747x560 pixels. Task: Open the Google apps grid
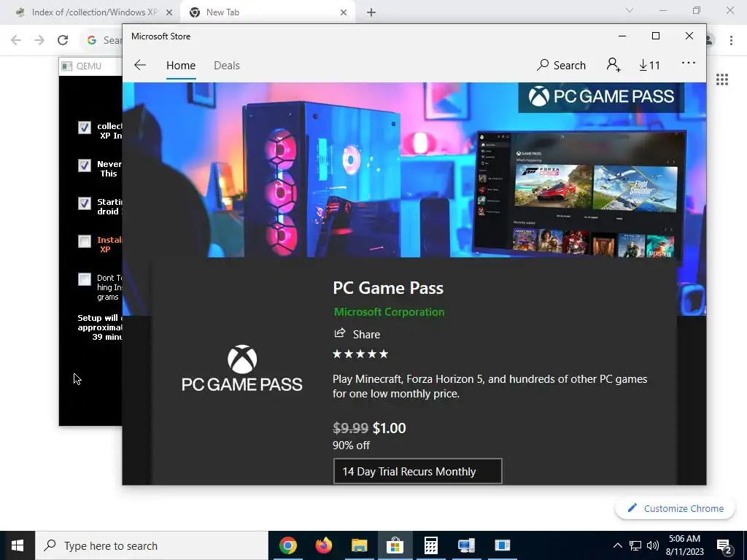click(722, 79)
